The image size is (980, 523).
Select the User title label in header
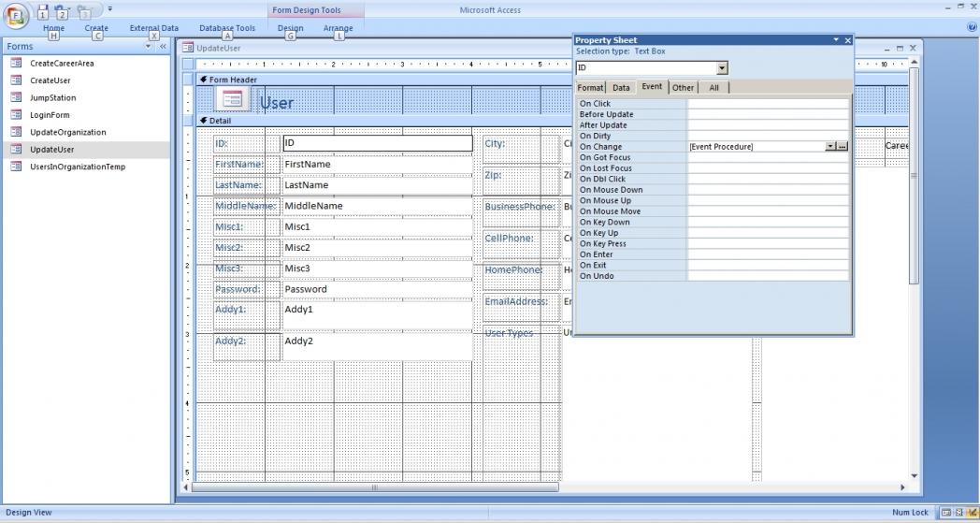pyautogui.click(x=277, y=103)
